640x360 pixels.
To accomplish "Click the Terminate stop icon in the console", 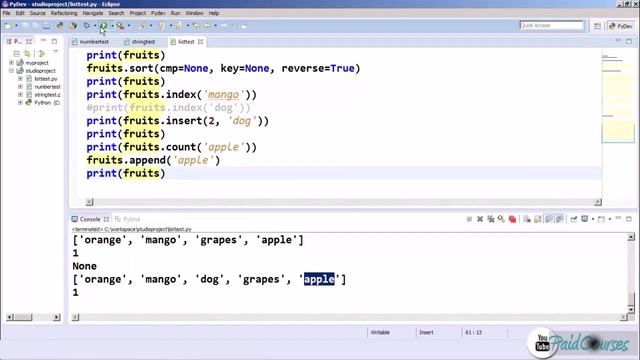I will 469,219.
